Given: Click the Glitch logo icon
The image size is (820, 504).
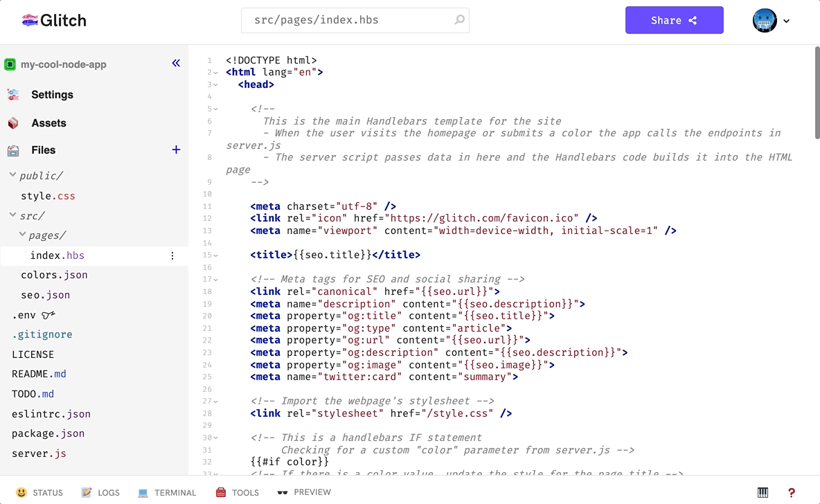Looking at the screenshot, I should click(x=30, y=21).
